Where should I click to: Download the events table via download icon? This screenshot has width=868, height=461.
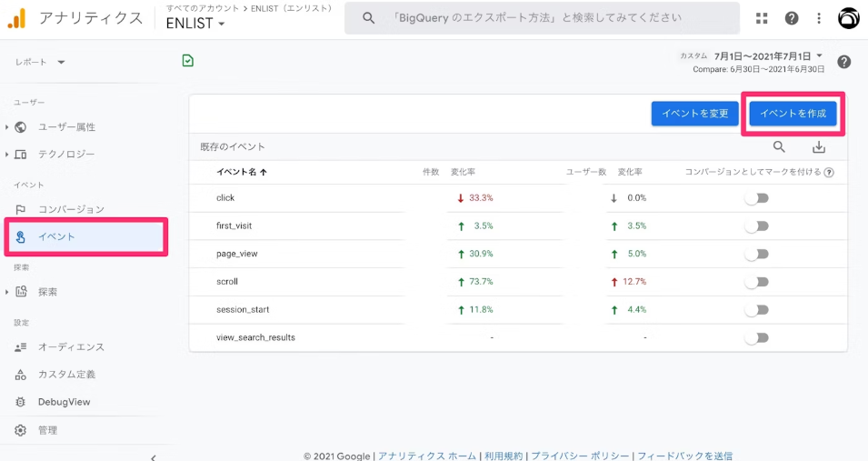coord(818,146)
